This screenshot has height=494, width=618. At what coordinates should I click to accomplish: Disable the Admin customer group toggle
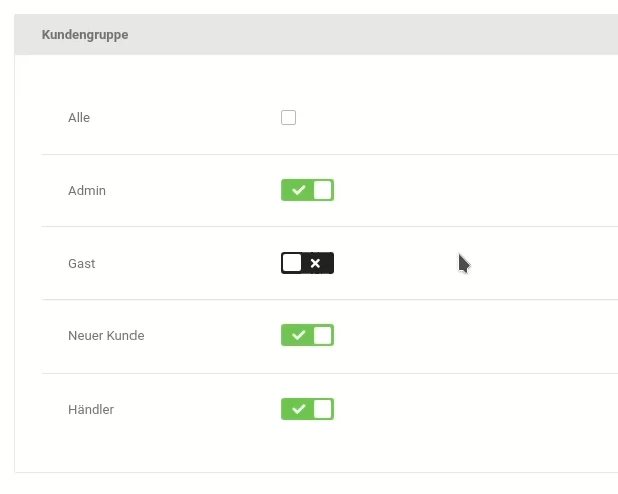point(307,190)
